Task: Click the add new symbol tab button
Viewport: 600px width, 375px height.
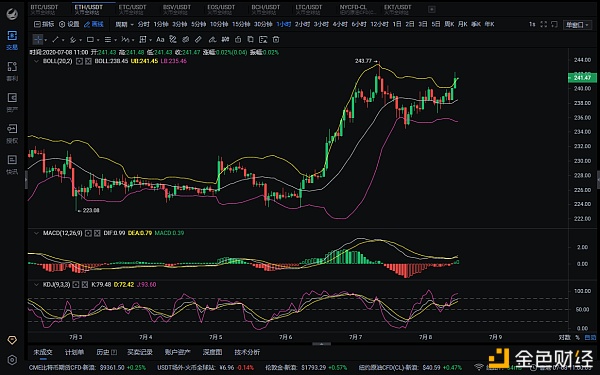Action: click(432, 9)
